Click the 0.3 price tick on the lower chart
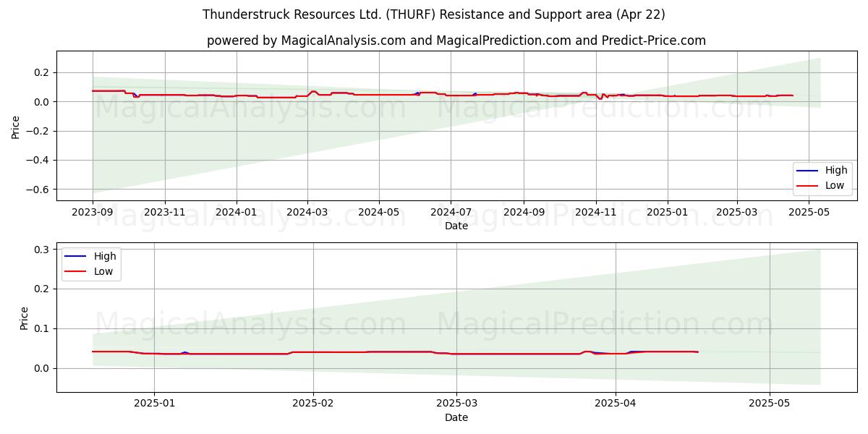Viewport: 868px width, 434px height. [x=41, y=250]
